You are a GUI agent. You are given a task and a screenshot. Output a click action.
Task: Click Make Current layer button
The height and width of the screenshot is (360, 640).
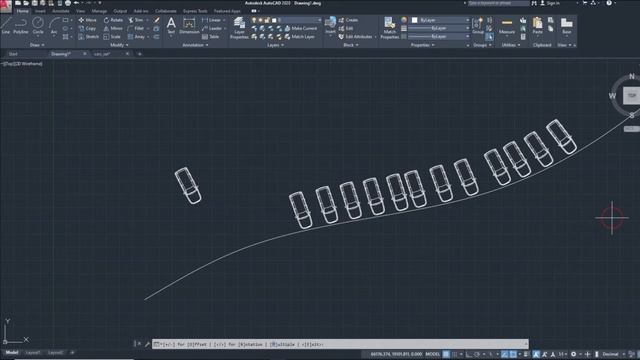pyautogui.click(x=301, y=29)
